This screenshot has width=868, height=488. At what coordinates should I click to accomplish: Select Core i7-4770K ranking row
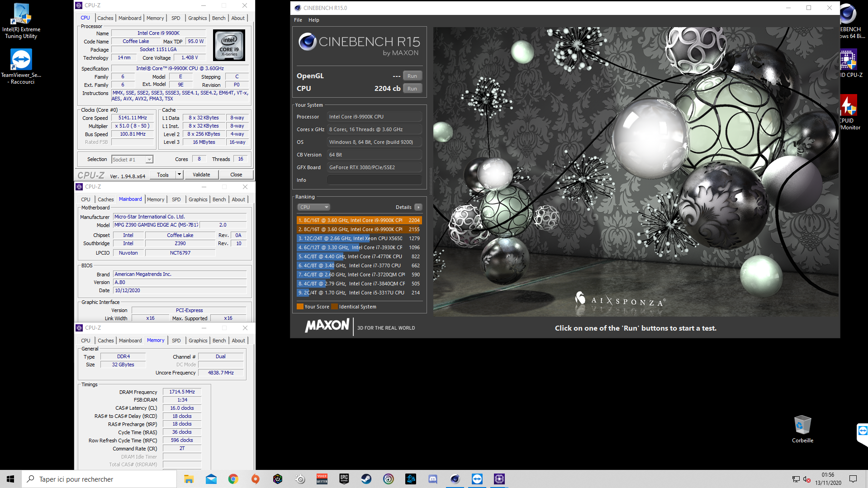click(359, 256)
